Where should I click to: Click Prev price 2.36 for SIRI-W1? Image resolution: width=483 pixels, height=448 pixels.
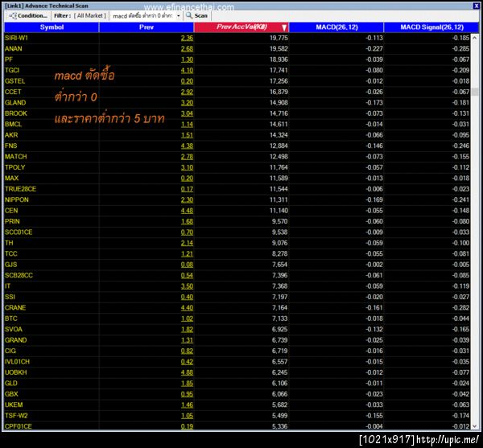point(187,38)
